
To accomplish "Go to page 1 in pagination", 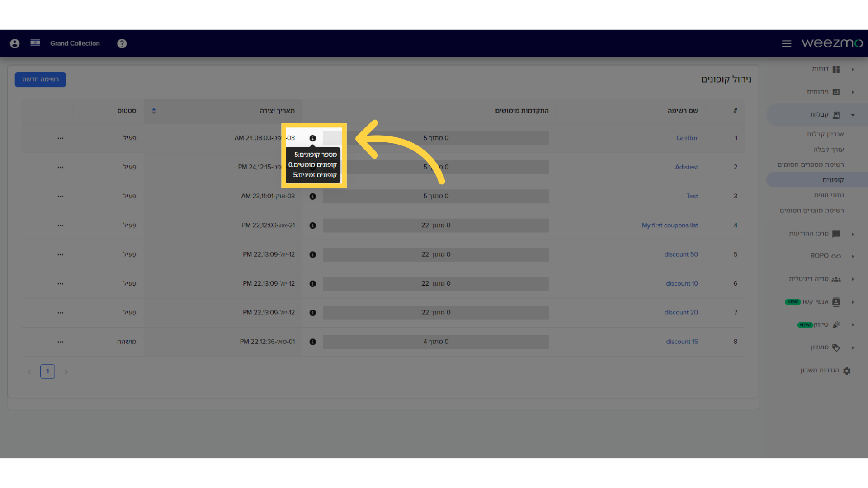I will pos(47,371).
